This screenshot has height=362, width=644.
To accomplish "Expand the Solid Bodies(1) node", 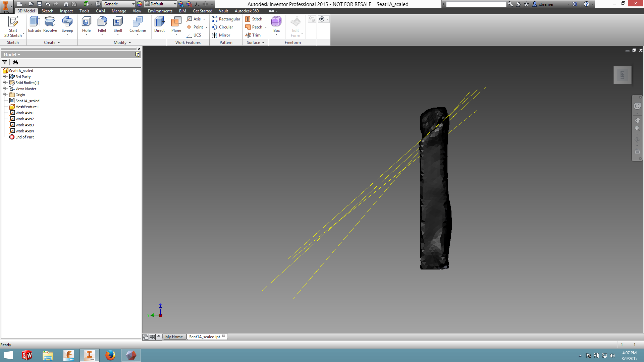I will coord(4,83).
